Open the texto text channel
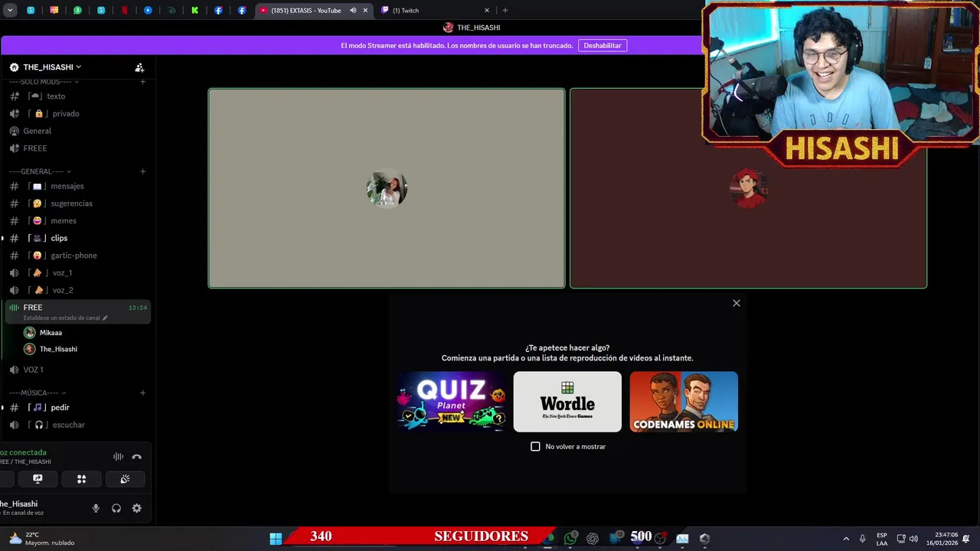The width and height of the screenshot is (980, 551). tap(77, 96)
